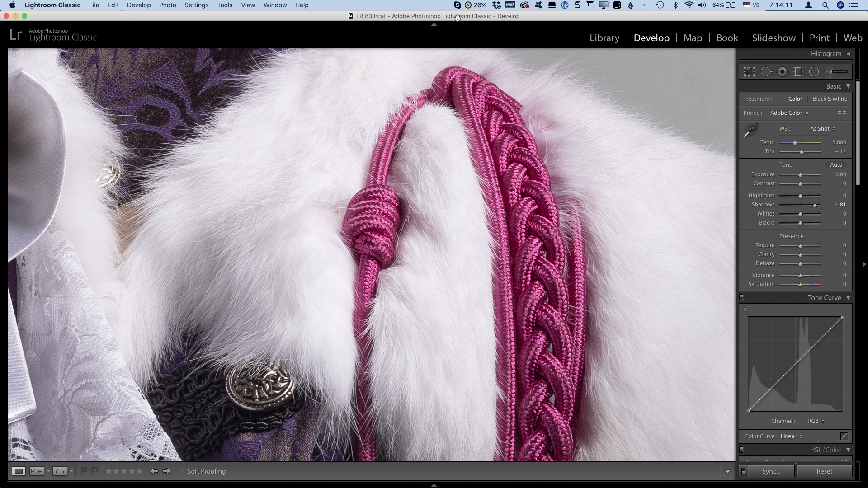Image resolution: width=868 pixels, height=488 pixels.
Task: Enable Soft Proofing checkbox
Action: pyautogui.click(x=182, y=471)
